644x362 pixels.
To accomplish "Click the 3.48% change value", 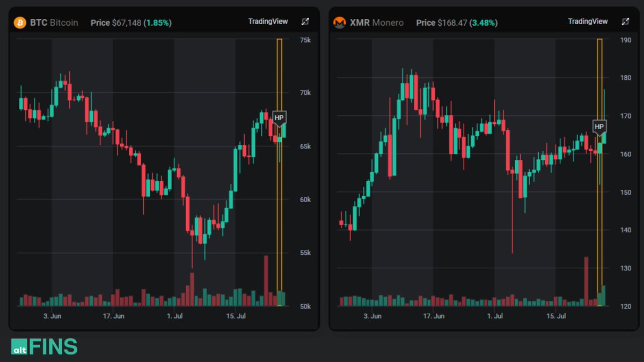I will 484,23.
